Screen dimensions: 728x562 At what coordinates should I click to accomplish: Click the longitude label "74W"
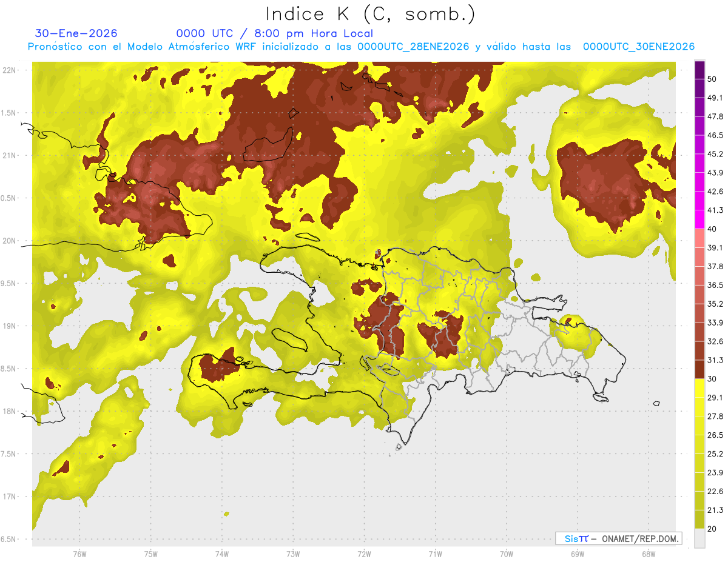221,555
